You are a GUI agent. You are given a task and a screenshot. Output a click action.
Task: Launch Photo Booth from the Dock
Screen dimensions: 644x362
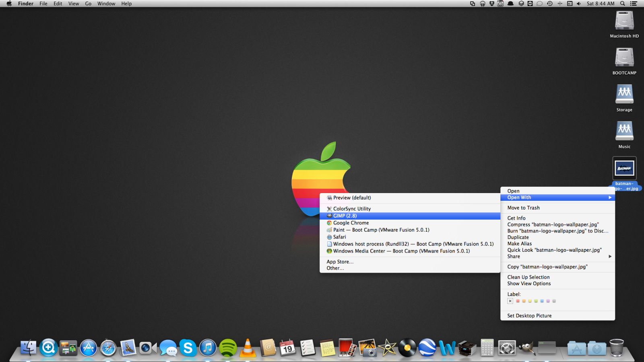(x=347, y=348)
